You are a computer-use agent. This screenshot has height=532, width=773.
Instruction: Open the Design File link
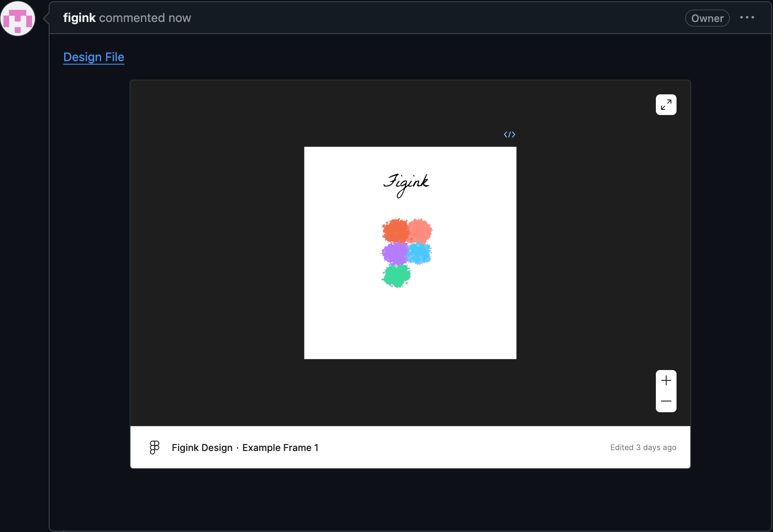tap(93, 57)
